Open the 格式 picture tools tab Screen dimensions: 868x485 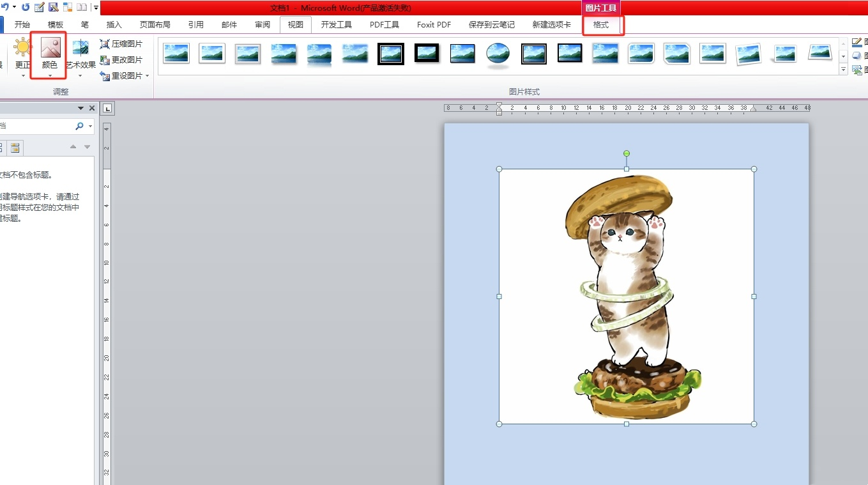(601, 25)
